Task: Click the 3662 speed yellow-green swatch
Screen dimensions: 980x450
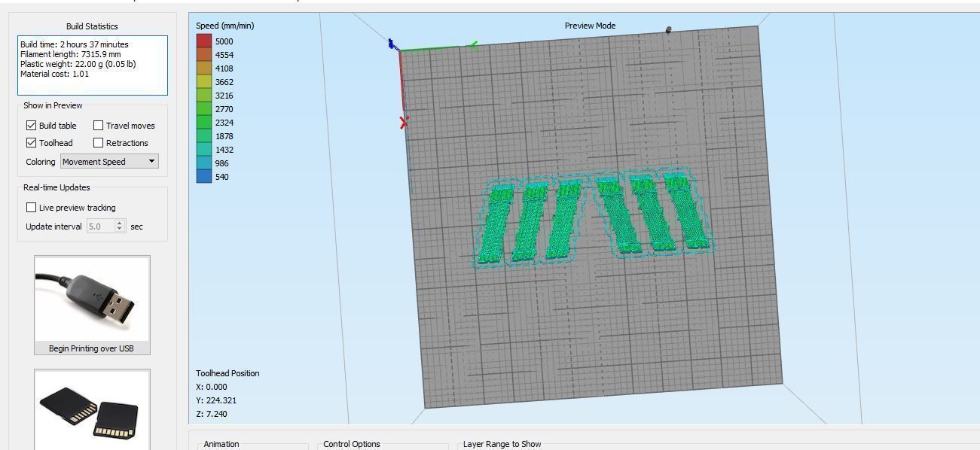Action: coord(204,82)
